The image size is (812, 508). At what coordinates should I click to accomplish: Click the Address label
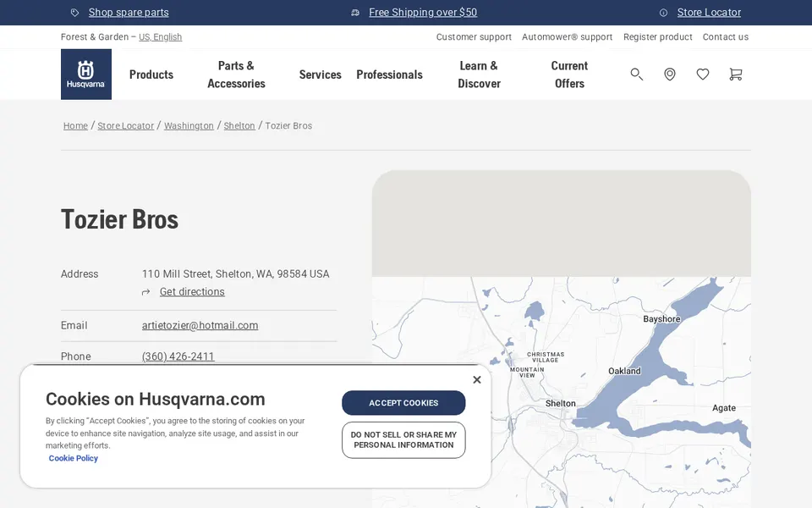coord(80,274)
